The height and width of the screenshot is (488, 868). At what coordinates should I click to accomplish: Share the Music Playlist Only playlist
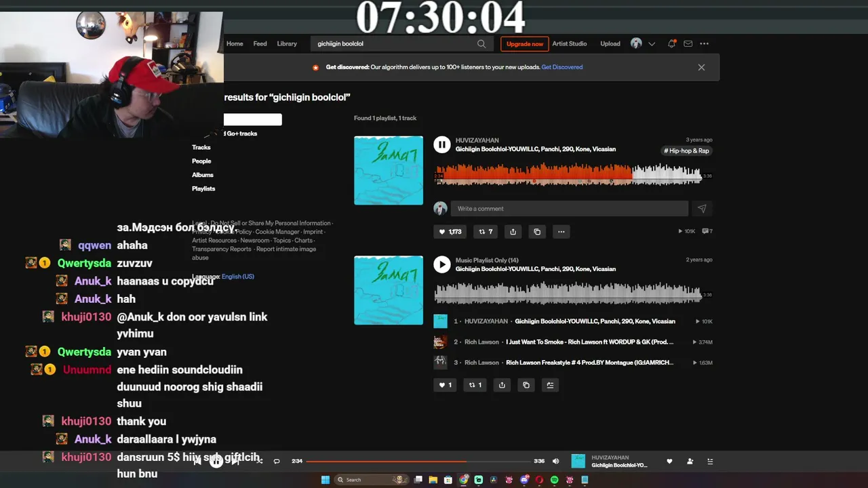coord(502,385)
